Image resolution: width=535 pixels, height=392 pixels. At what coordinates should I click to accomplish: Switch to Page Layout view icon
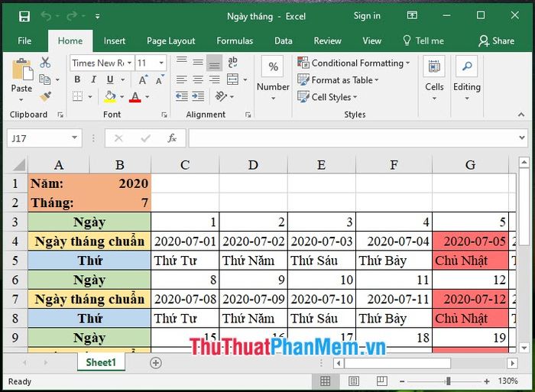point(354,381)
